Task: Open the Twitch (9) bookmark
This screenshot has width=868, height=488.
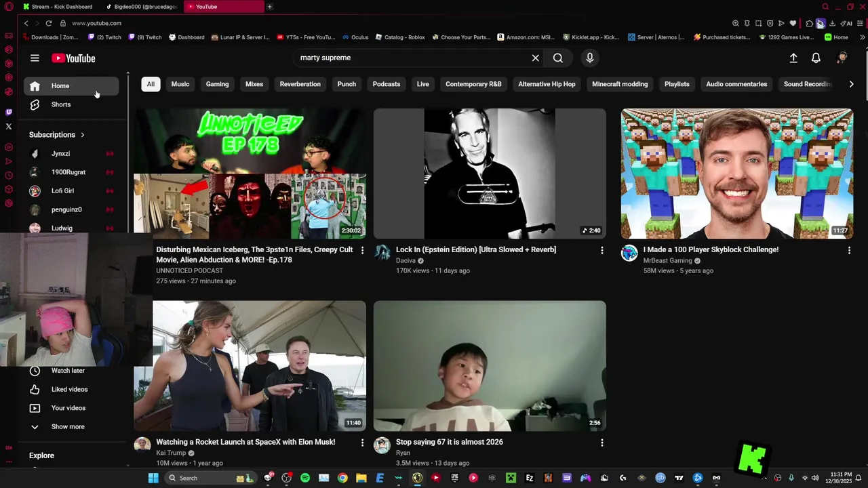Action: coord(145,37)
